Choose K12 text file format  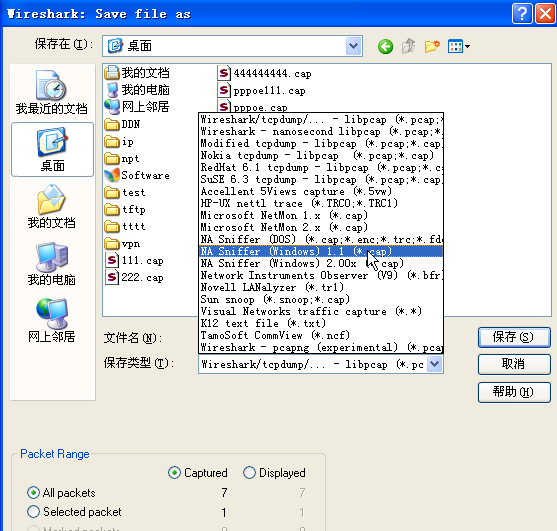click(x=321, y=323)
